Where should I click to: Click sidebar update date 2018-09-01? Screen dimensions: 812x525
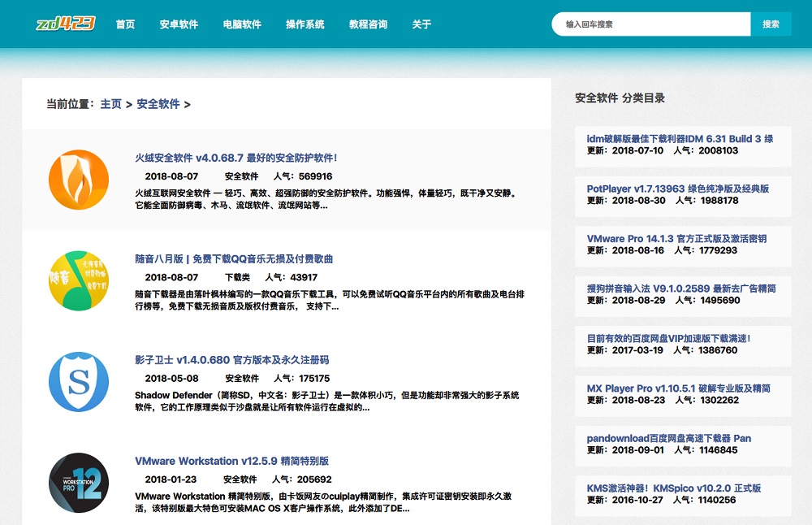(638, 450)
